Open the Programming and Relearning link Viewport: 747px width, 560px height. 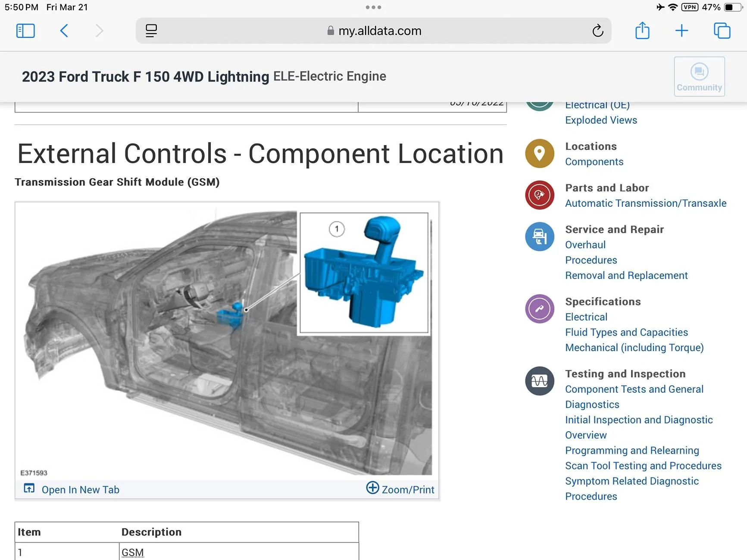tap(632, 451)
